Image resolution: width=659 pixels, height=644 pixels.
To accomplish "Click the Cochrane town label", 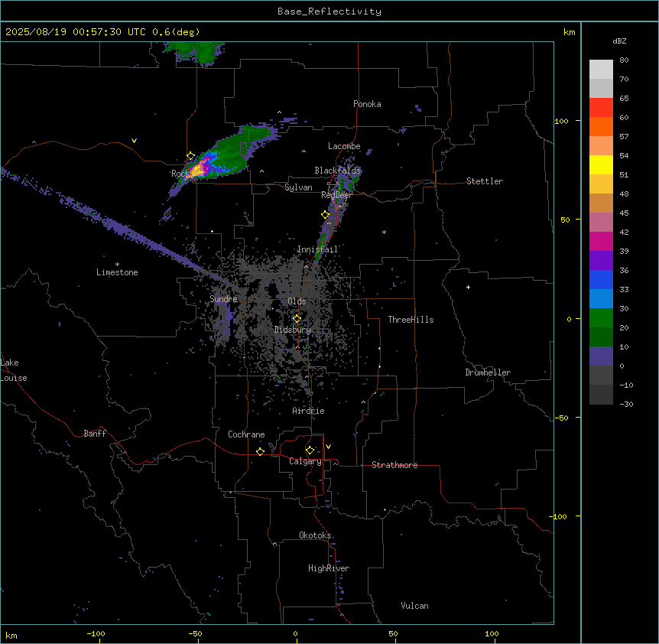I will point(246,434).
